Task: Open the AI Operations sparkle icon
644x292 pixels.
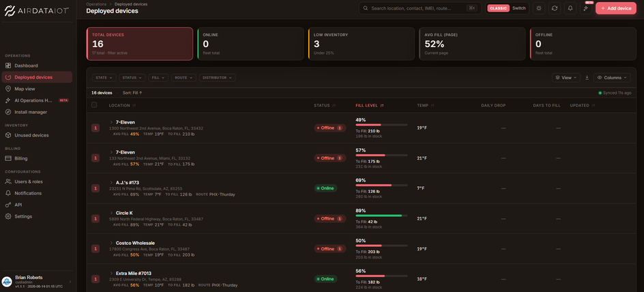Action: pyautogui.click(x=8, y=100)
